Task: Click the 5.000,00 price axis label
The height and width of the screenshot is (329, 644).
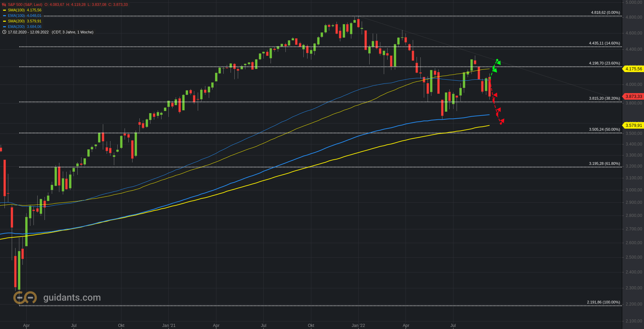Action: [x=634, y=2]
